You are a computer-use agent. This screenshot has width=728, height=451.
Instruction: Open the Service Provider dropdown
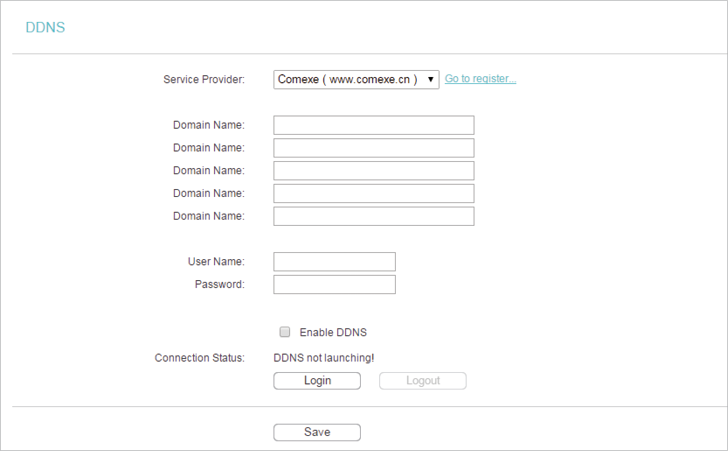[x=356, y=79]
